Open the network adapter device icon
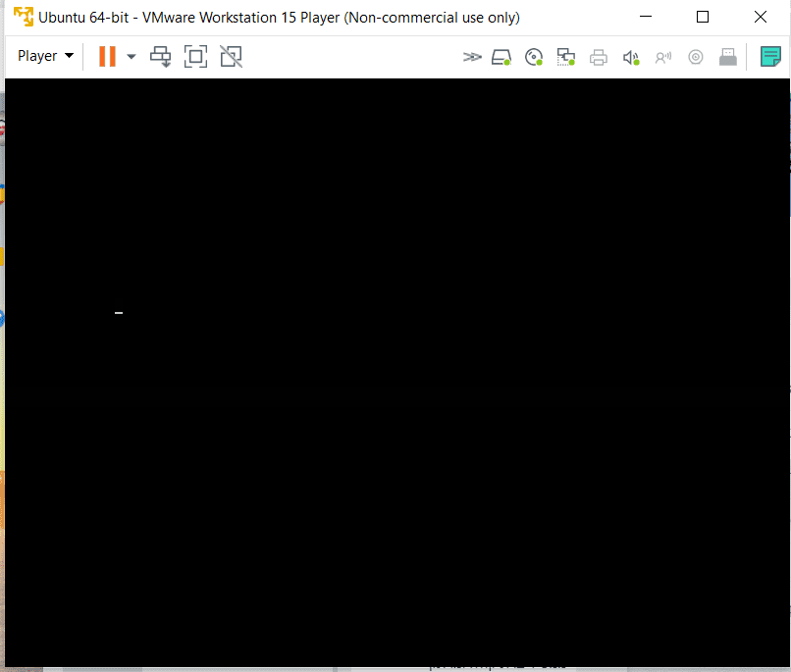 coord(566,57)
